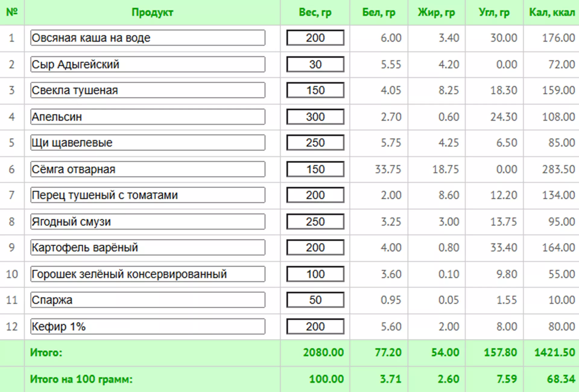
Task: Select the weight field with value 50
Action: tap(315, 300)
